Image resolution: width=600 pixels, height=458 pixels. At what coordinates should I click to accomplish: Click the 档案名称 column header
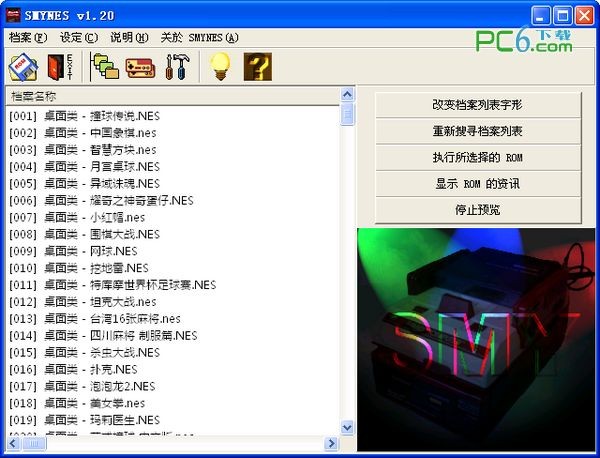[x=173, y=96]
